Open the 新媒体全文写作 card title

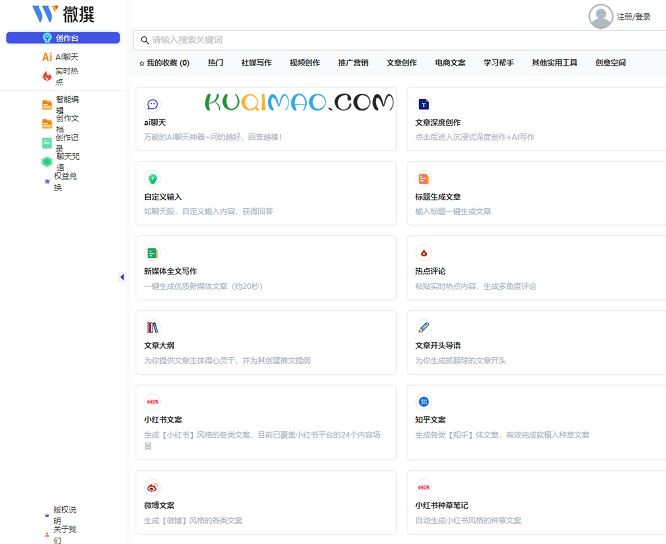[x=170, y=271]
